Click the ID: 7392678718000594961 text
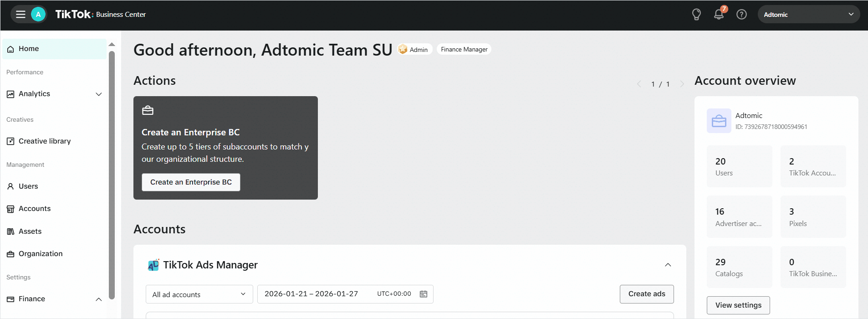 click(771, 127)
